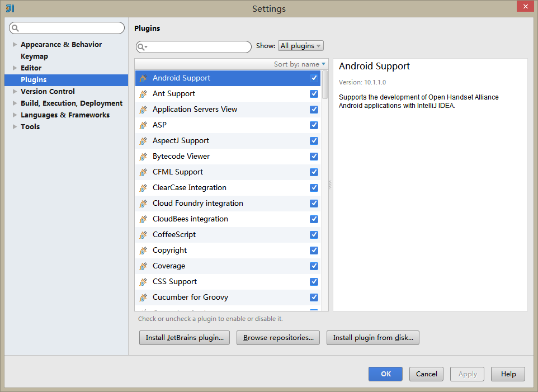Open the Sort by name dropdown
Viewport: 538px width, 392px height.
pyautogui.click(x=300, y=64)
